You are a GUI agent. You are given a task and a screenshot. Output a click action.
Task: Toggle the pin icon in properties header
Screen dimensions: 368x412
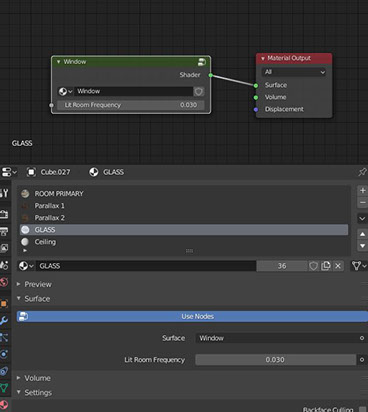coord(362,172)
